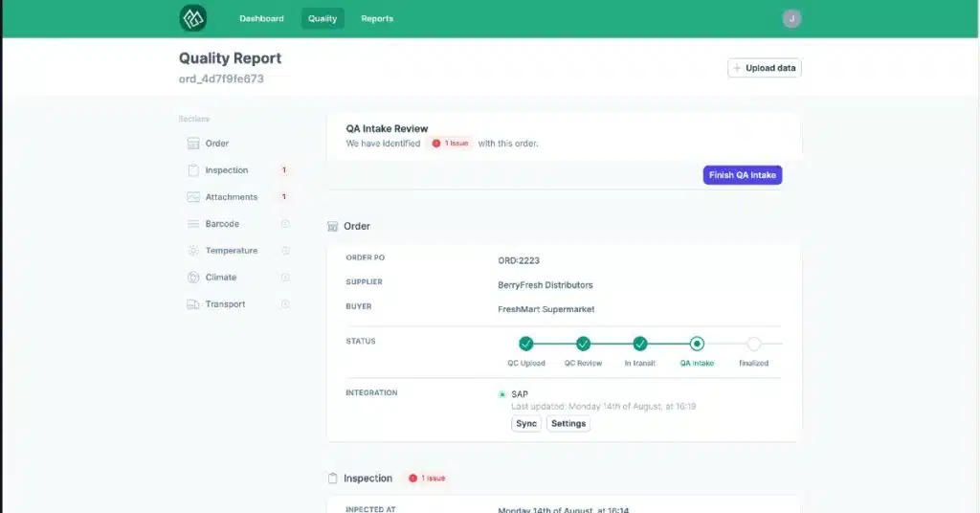Click supplier BerryFresh Distributors
Screen dimensions: 980x513
pos(545,285)
